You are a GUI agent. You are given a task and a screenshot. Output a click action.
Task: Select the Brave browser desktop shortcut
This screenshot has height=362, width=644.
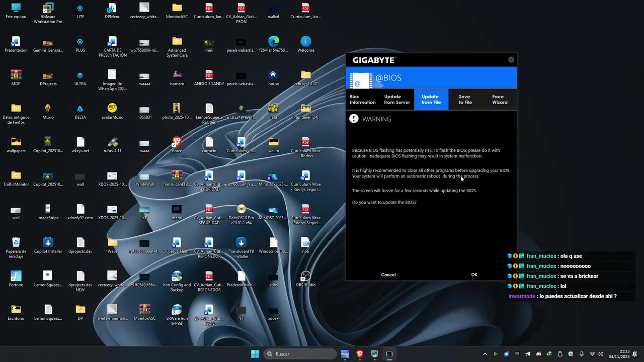pyautogui.click(x=177, y=145)
